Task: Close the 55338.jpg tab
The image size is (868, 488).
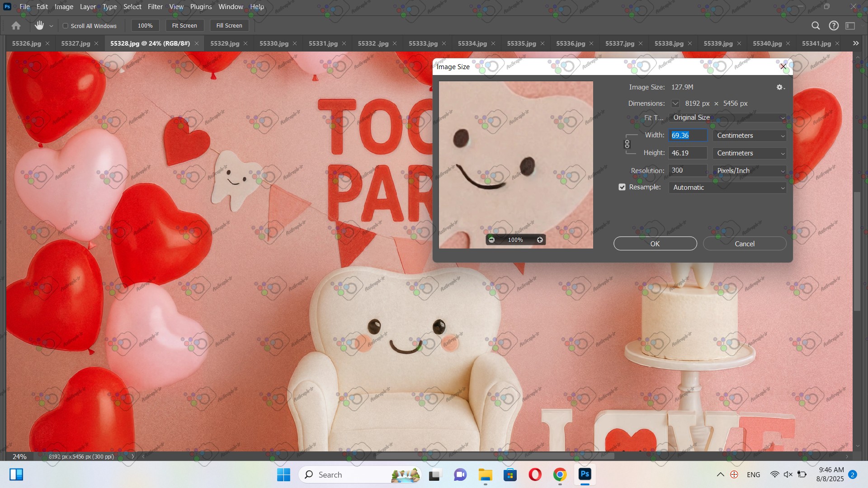Action: 690,43
